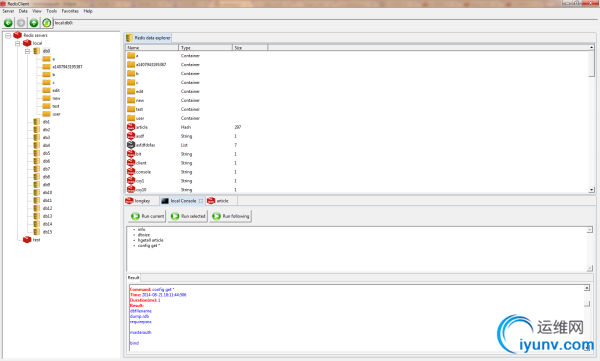The height and width of the screenshot is (361, 600).
Task: Select 'user' folder icon in server tree
Action: 46,114
